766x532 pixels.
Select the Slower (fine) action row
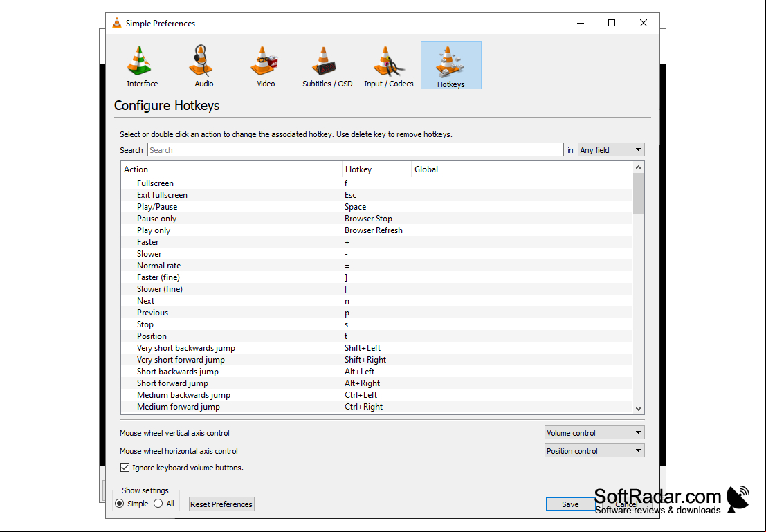click(x=376, y=288)
